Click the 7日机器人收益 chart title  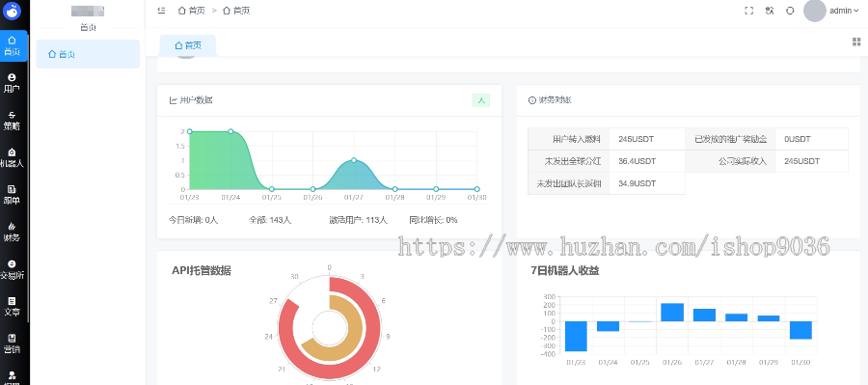[x=564, y=270]
